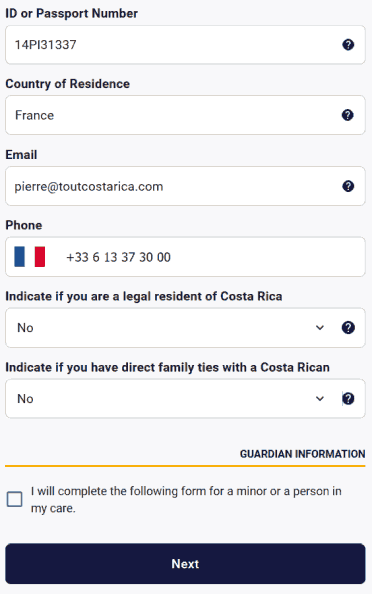This screenshot has width=372, height=594.
Task: Click the Next button
Action: coord(185,564)
